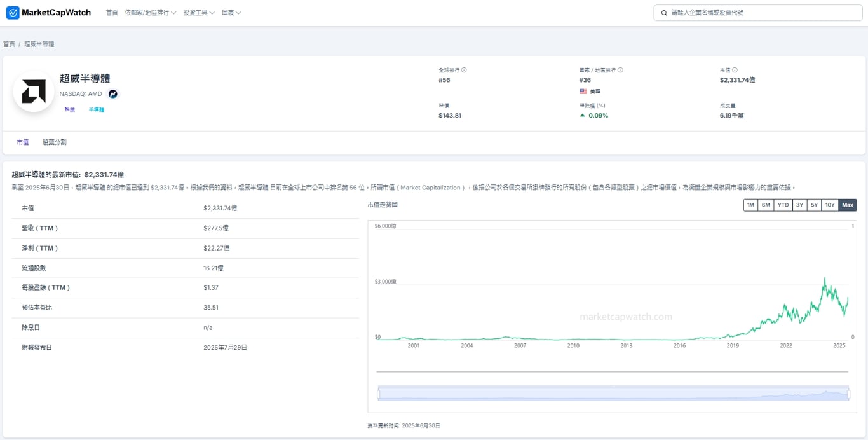Screen dimensions: 868x440
Task: Click the chart range navigator band
Action: click(x=614, y=393)
